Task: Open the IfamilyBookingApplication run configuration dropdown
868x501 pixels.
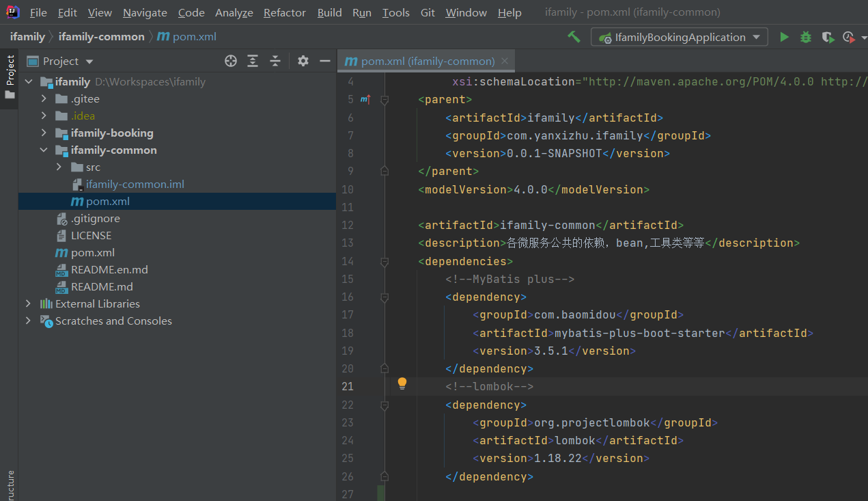Action: coord(679,37)
